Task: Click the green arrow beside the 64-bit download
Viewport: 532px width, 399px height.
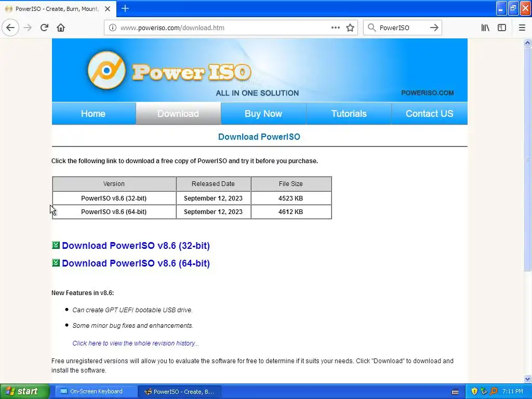Action: coord(56,262)
